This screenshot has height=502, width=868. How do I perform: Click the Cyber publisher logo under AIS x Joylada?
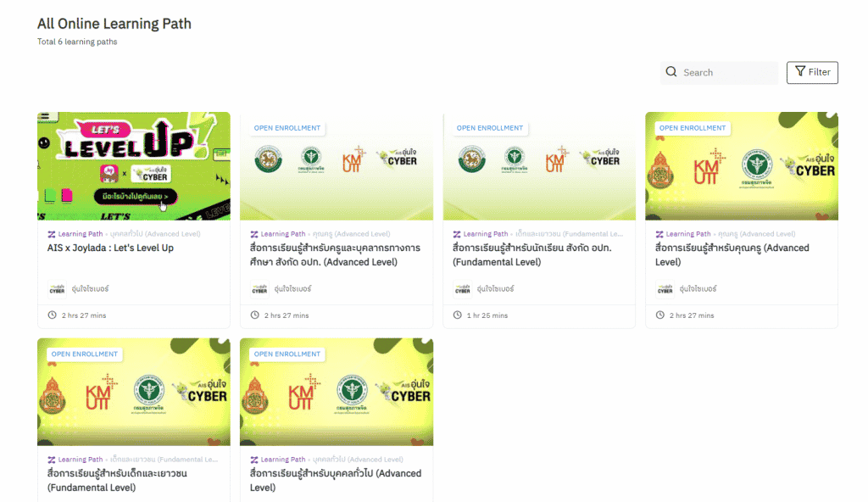[x=57, y=288]
